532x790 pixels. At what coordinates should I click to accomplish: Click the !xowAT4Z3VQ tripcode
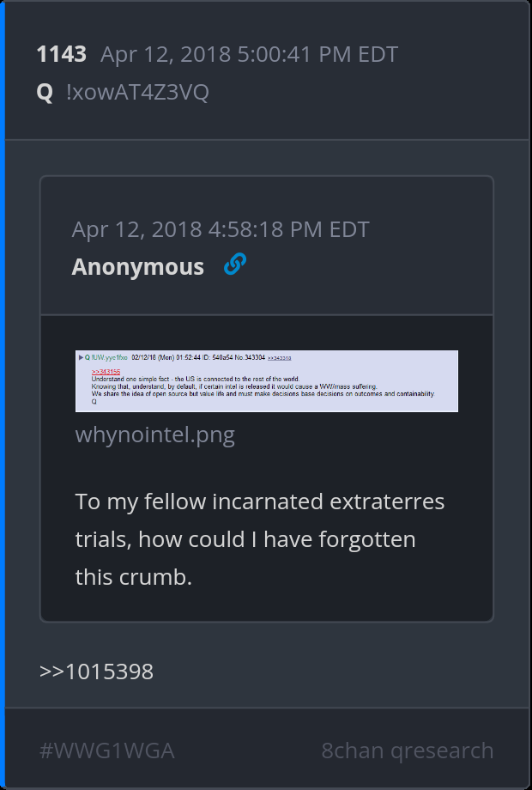(137, 92)
